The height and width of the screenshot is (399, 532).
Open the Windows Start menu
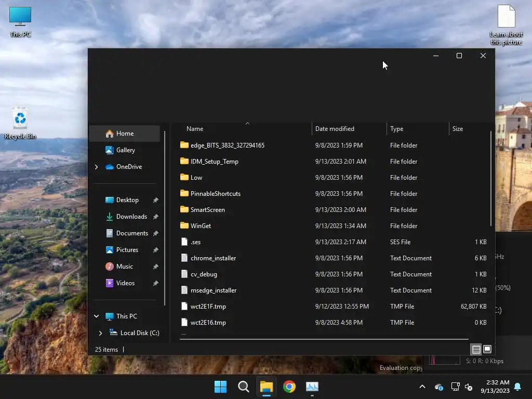[220, 387]
